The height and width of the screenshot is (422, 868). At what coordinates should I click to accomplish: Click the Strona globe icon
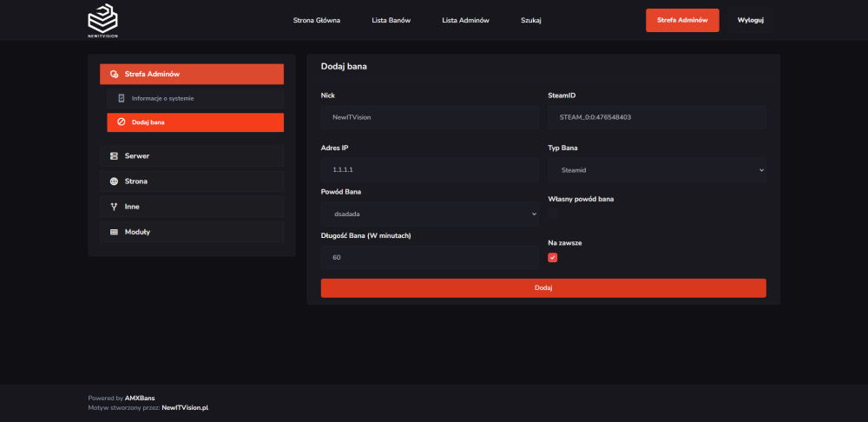[x=114, y=181]
